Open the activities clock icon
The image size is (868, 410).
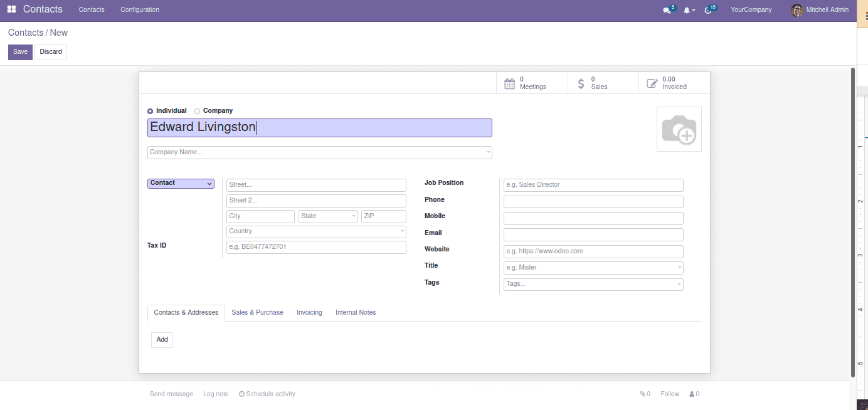point(709,10)
